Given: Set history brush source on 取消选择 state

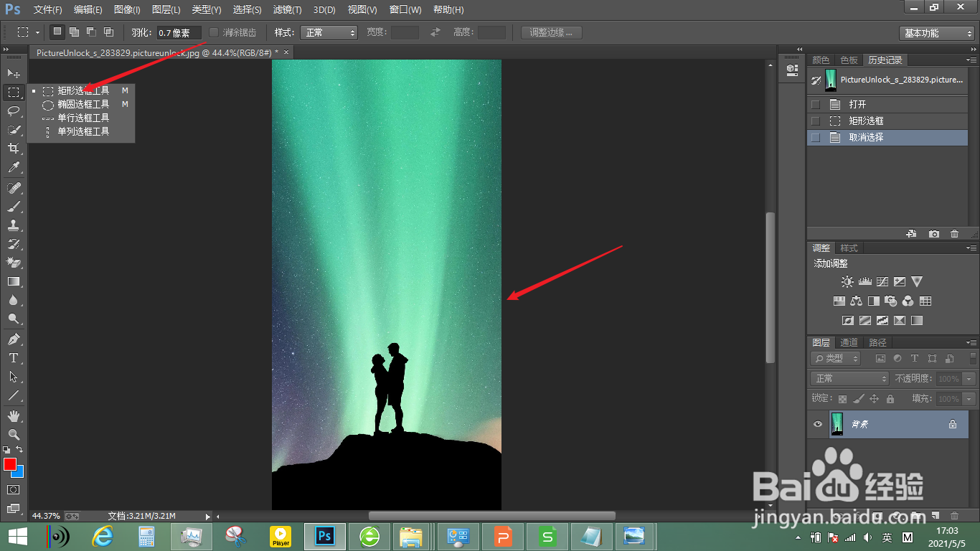Looking at the screenshot, I should (815, 137).
